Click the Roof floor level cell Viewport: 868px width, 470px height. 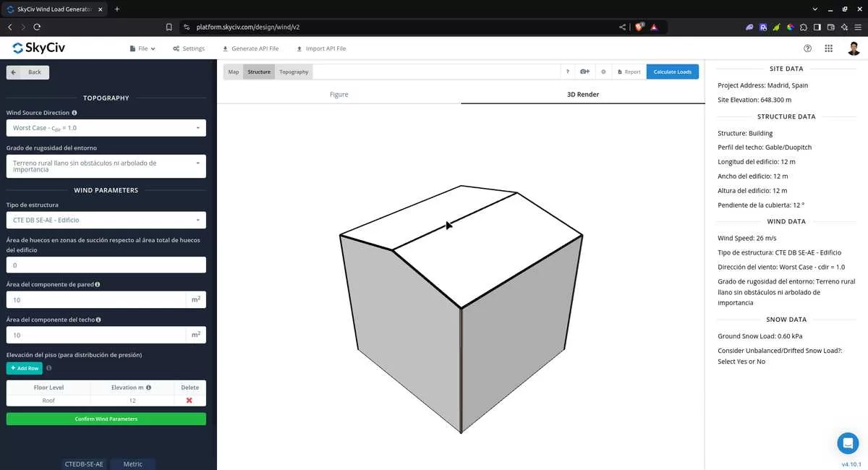(x=48, y=400)
